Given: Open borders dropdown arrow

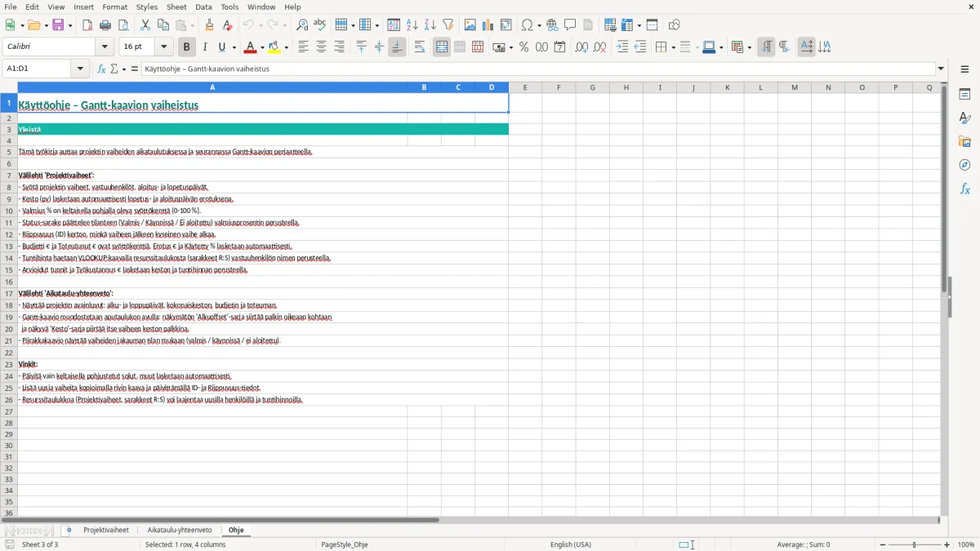Looking at the screenshot, I should point(673,47).
